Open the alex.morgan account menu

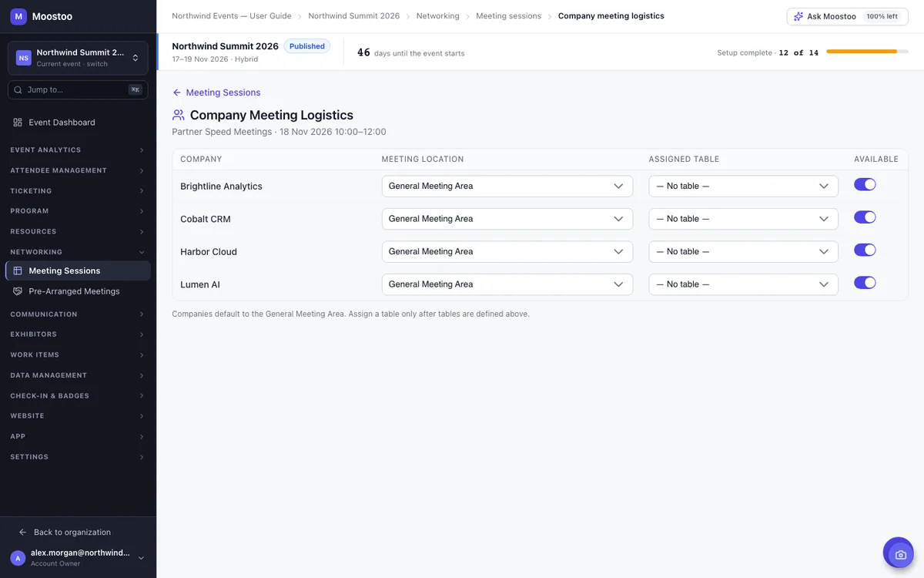click(78, 558)
